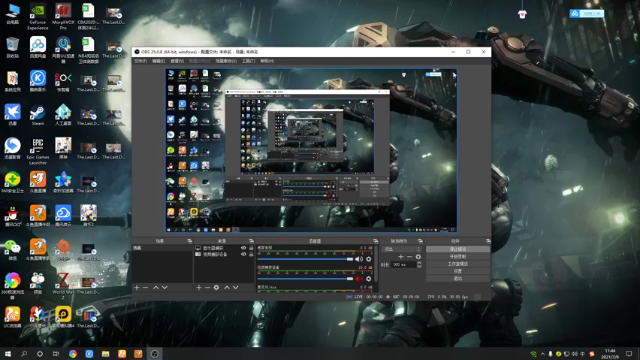Image resolution: width=640 pixels, height=360 pixels.
Task: Toggle the lock on 视频捕获设备 source
Action: 251,254
